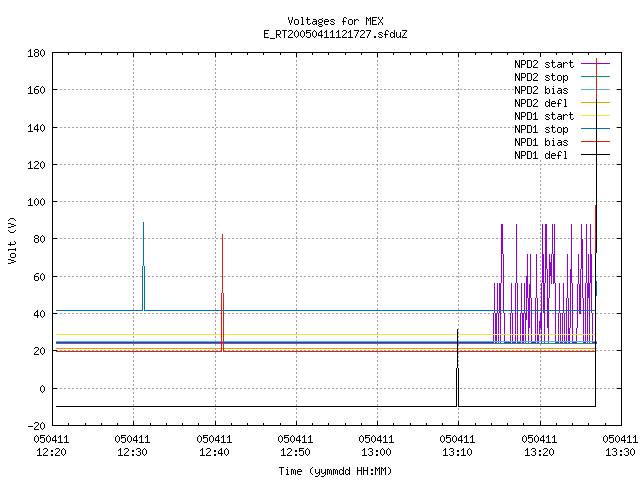Click the 140 y-axis tick label
640x480 pixels.
tap(36, 128)
